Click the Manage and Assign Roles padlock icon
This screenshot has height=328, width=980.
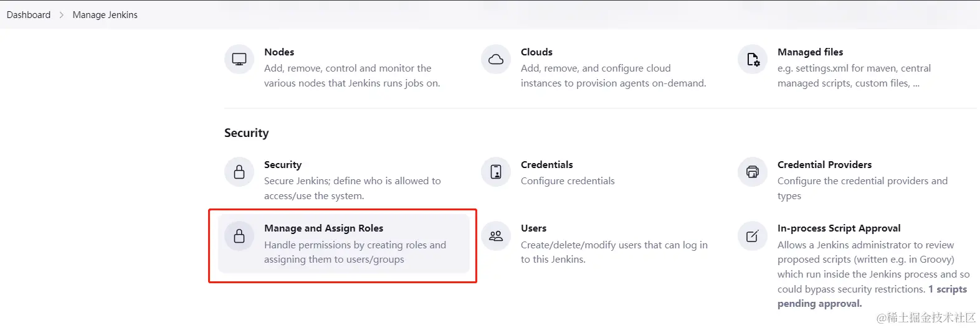pyautogui.click(x=239, y=236)
